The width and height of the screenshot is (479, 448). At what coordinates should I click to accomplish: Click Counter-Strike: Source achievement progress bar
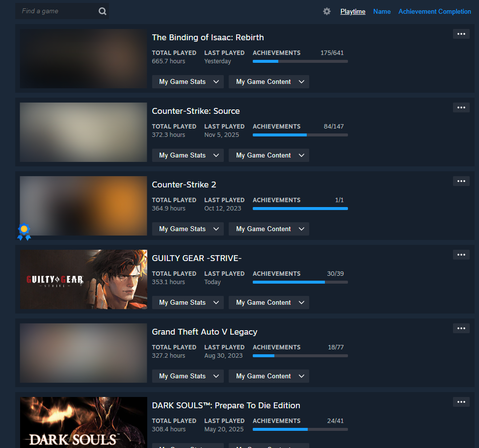(x=300, y=135)
